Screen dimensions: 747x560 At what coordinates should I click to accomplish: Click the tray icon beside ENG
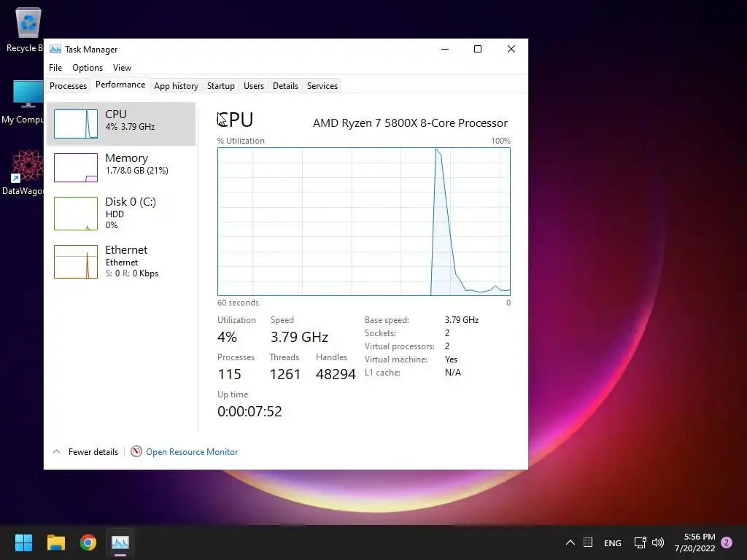(588, 542)
